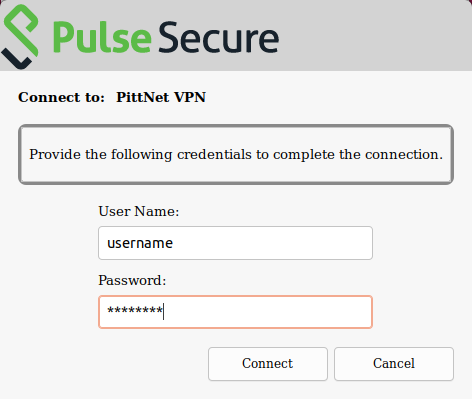Click the dark Secure wordmark

tap(219, 37)
